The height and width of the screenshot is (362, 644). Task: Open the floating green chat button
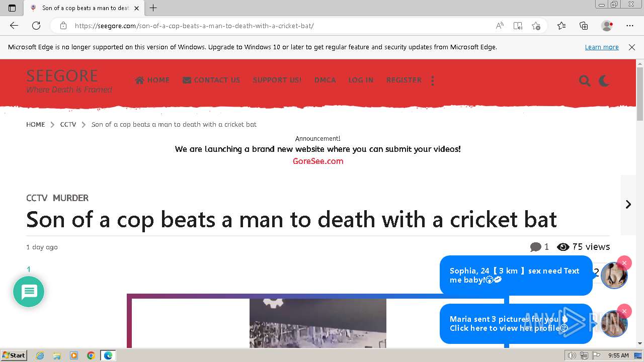[x=29, y=292]
